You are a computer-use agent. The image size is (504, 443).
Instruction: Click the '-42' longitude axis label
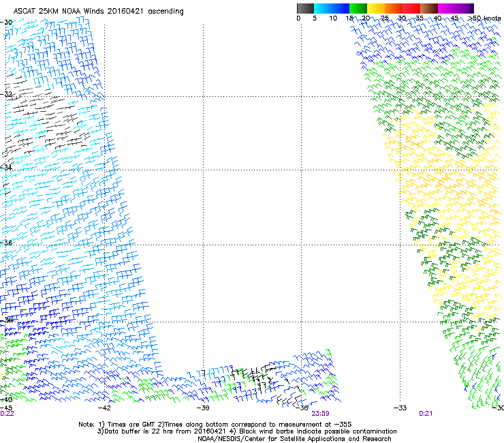(104, 408)
